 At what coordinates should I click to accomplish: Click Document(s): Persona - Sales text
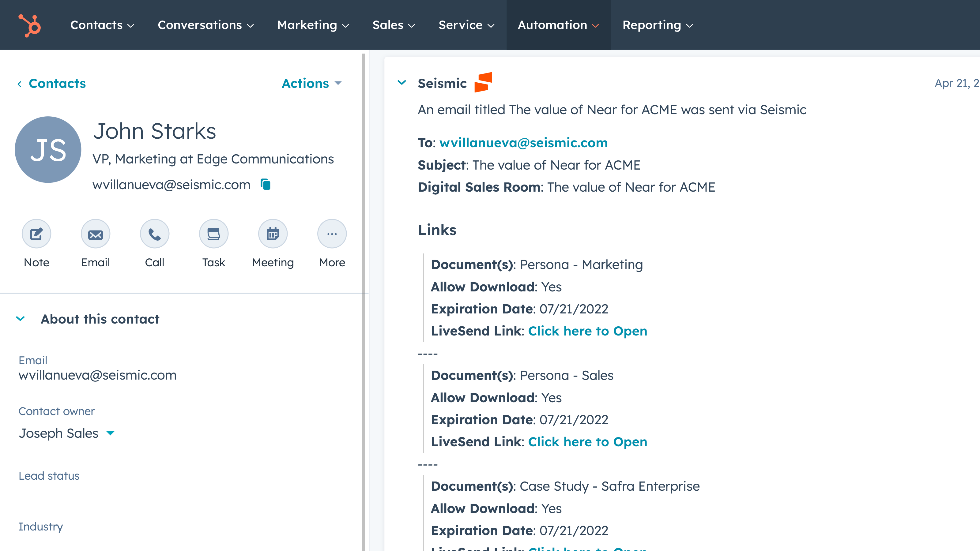click(x=522, y=375)
